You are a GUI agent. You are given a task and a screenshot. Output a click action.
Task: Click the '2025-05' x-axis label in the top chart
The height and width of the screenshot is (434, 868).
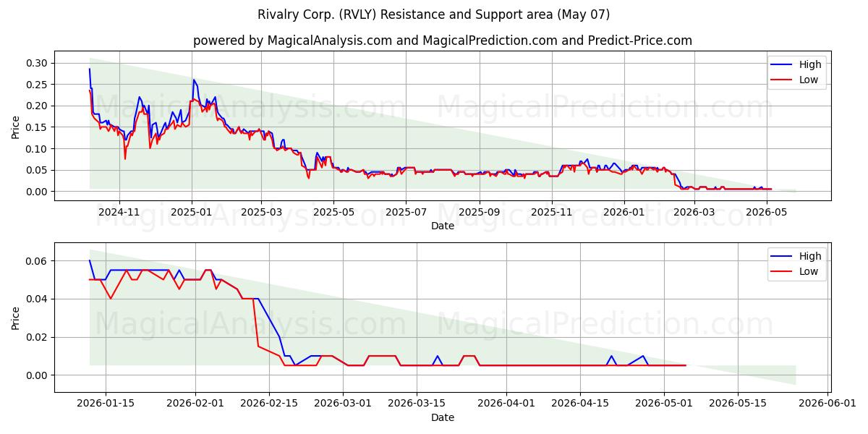tap(333, 212)
